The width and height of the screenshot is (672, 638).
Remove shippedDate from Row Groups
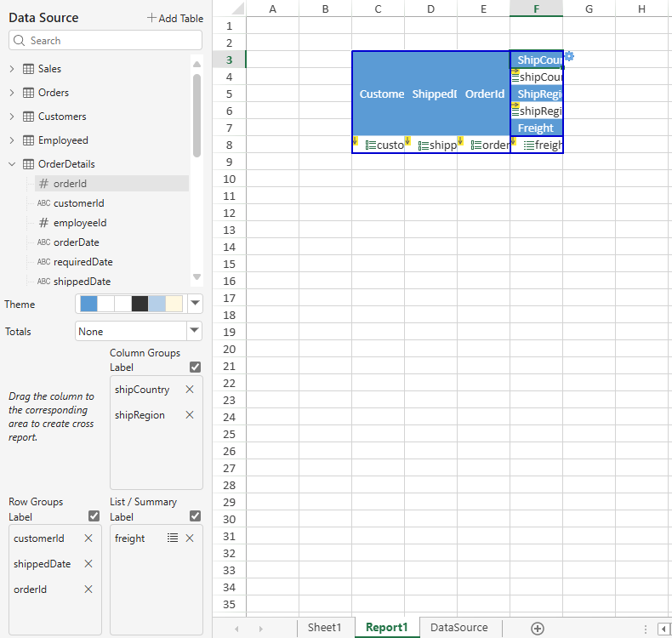88,564
